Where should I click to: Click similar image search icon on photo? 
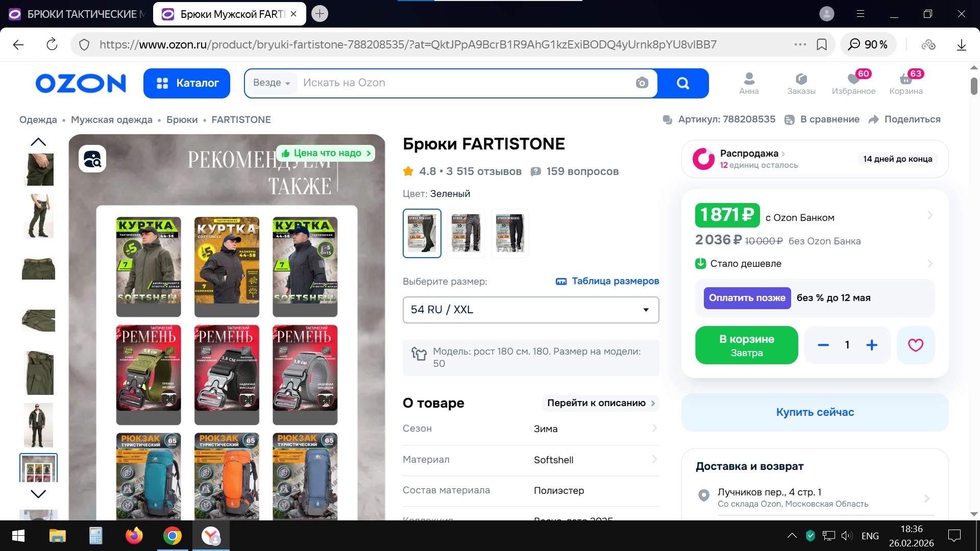pos(92,159)
